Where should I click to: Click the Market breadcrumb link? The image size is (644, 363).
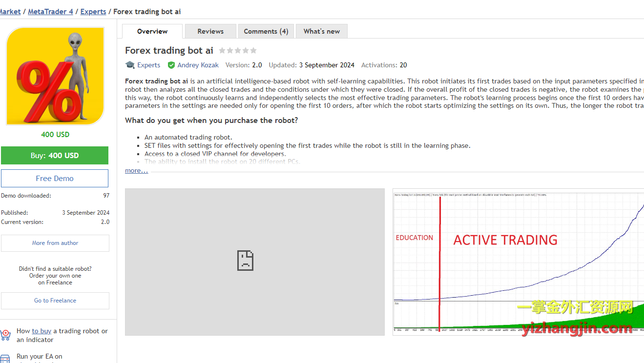(x=10, y=12)
